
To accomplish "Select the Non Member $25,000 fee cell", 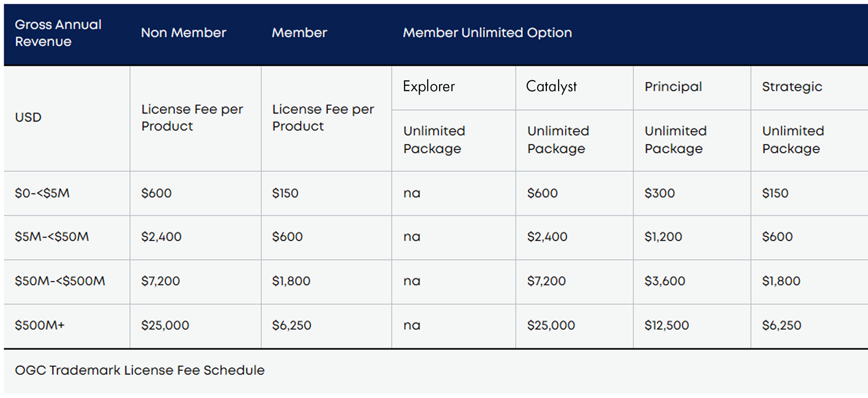I will [165, 325].
